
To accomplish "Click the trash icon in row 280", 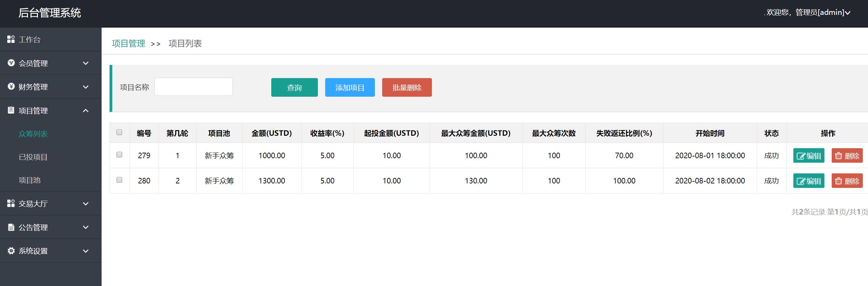I will [x=838, y=181].
